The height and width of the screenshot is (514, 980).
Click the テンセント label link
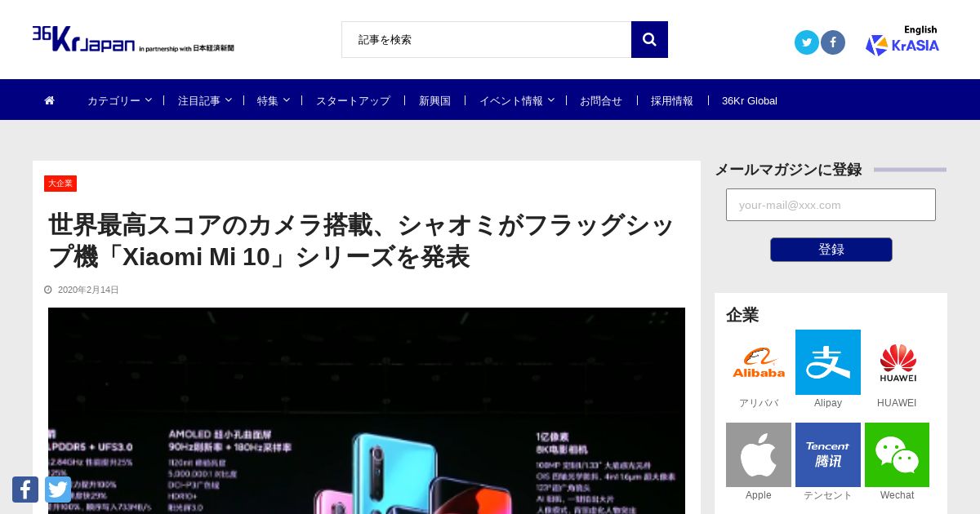pyautogui.click(x=828, y=495)
